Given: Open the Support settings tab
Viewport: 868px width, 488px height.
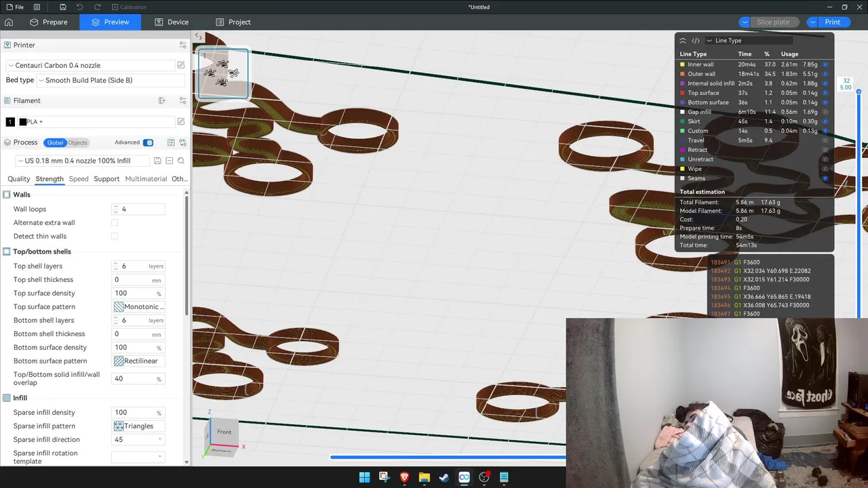Looking at the screenshot, I should click(106, 179).
